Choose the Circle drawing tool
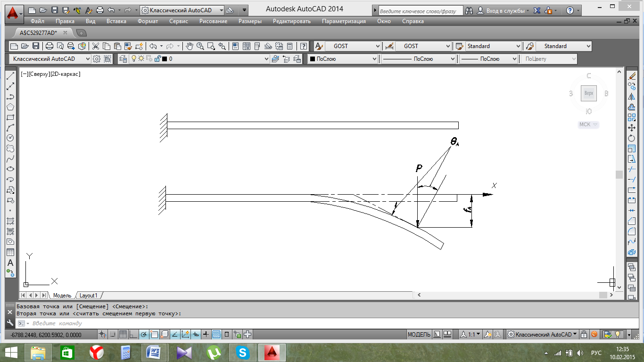644x362 pixels. 10,138
